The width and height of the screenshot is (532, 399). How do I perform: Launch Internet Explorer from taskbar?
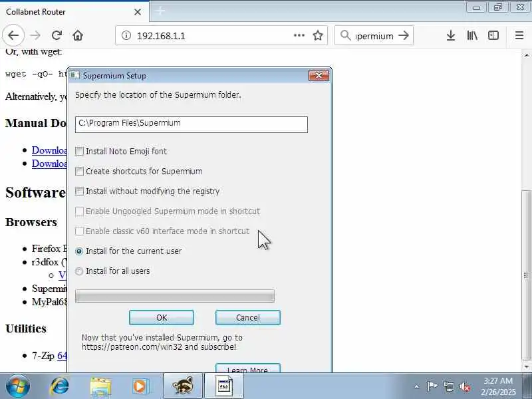coord(59,386)
